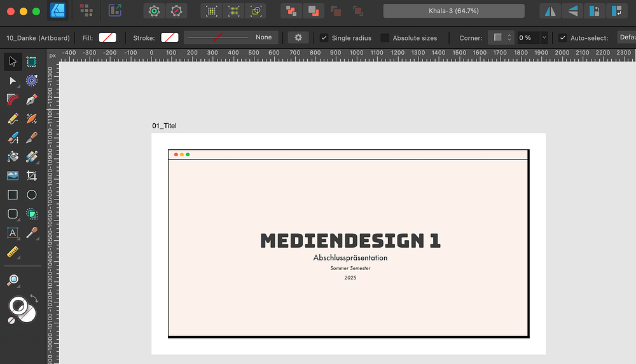Click rotate clockwise icon
Viewport: 636px width, 364px height.
click(x=616, y=11)
